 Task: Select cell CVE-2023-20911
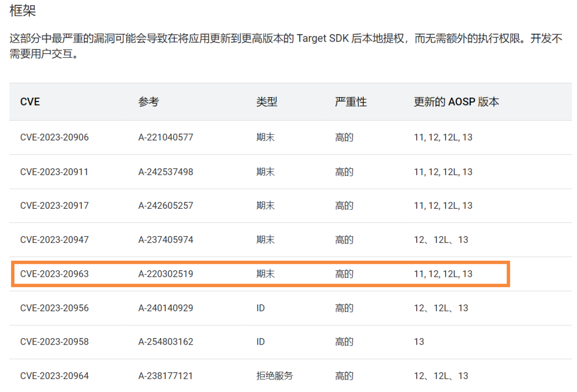pyautogui.click(x=54, y=172)
